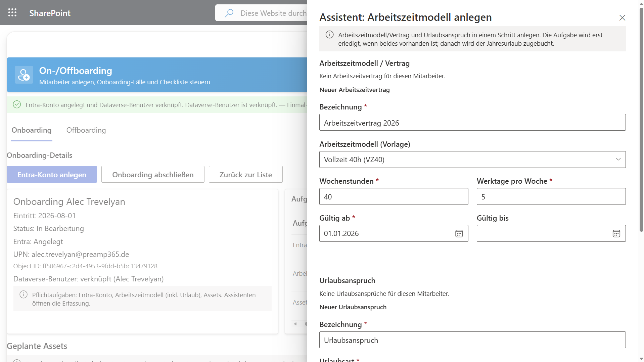Open the Gültig bis calendar picker
This screenshot has width=644, height=362.
pyautogui.click(x=616, y=233)
